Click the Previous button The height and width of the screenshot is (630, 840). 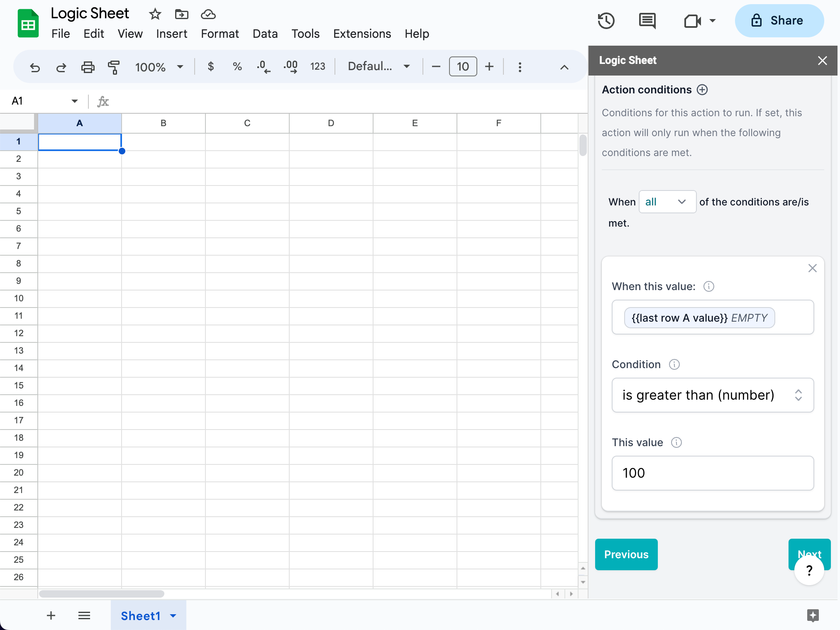point(626,554)
